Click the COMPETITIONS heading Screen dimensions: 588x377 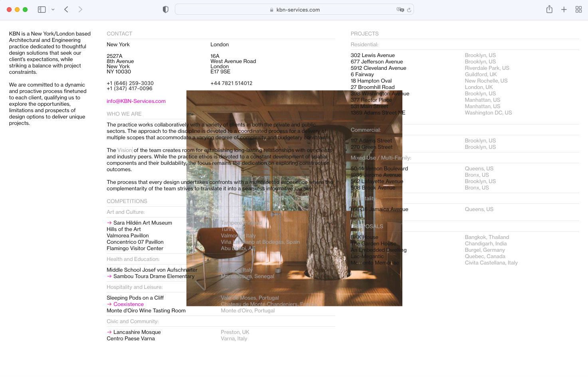127,201
